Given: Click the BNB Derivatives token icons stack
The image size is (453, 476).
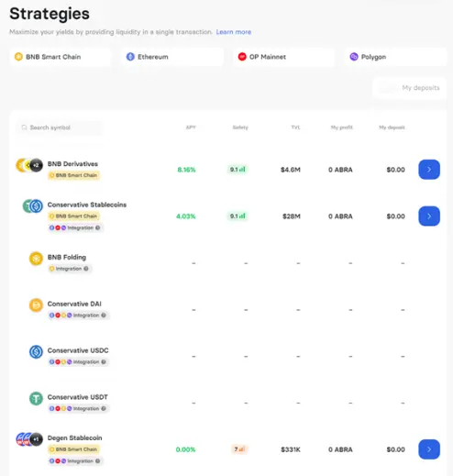Looking at the screenshot, I should 29,165.
